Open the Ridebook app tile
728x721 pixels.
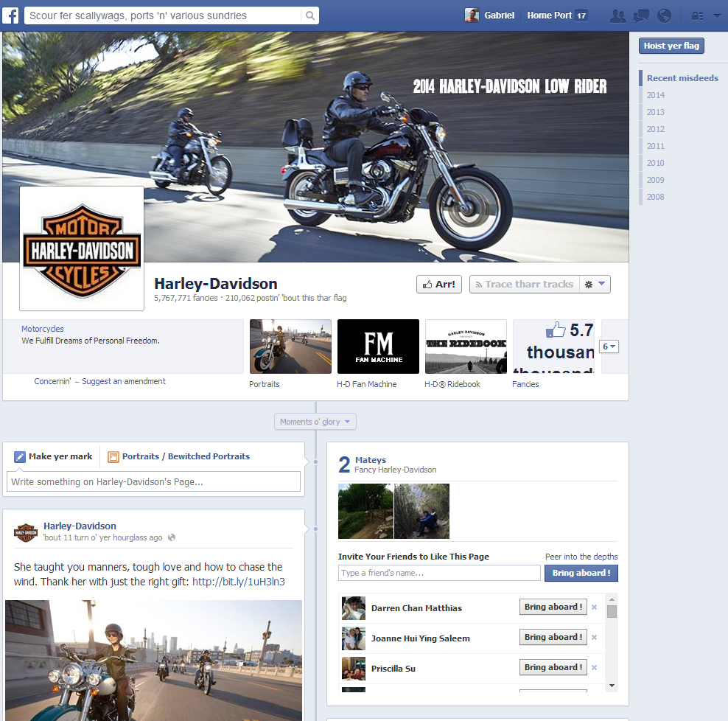pos(466,346)
